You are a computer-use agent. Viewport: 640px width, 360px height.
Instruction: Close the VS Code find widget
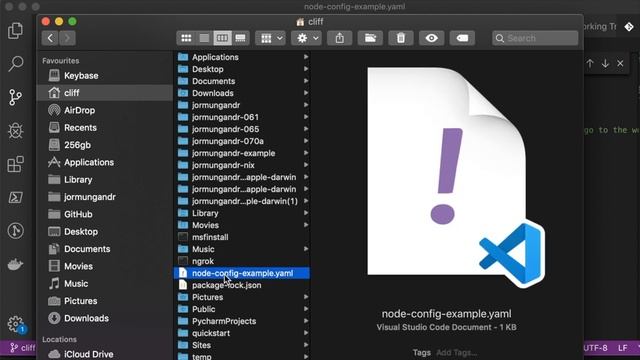tap(620, 64)
